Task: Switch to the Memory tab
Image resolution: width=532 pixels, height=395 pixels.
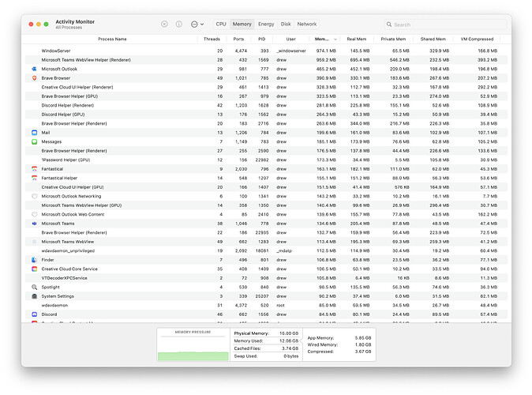Action: [242, 24]
